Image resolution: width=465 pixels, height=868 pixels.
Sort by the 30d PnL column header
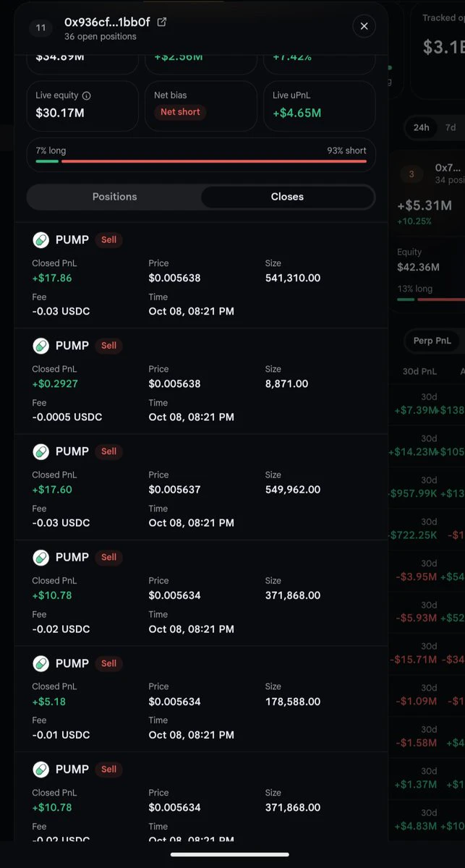coord(419,371)
